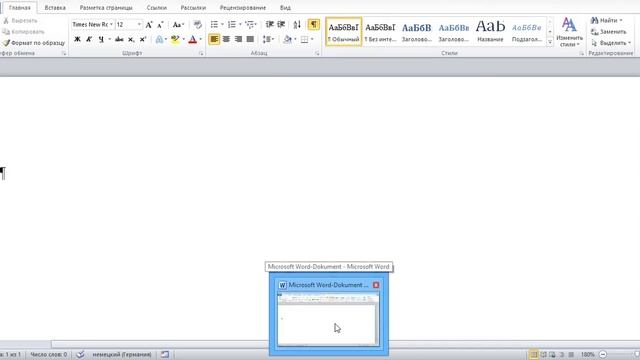Open the borders dropdown
Image resolution: width=640 pixels, height=360 pixels.
312,39
